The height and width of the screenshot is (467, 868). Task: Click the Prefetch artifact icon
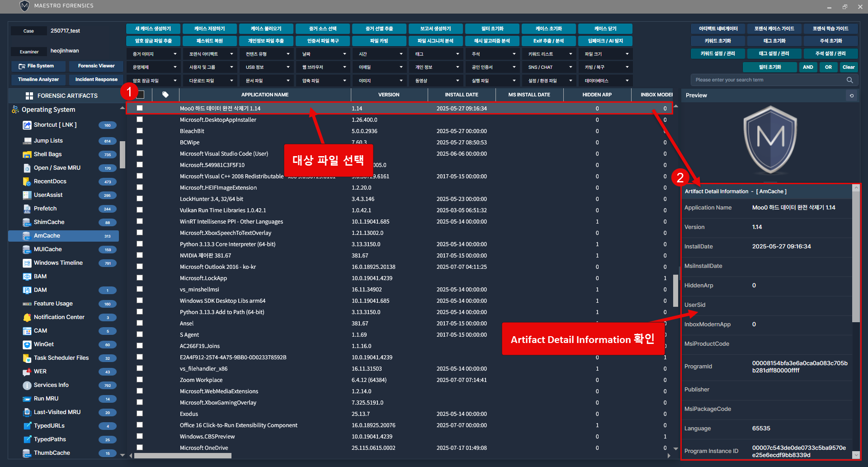(27, 209)
